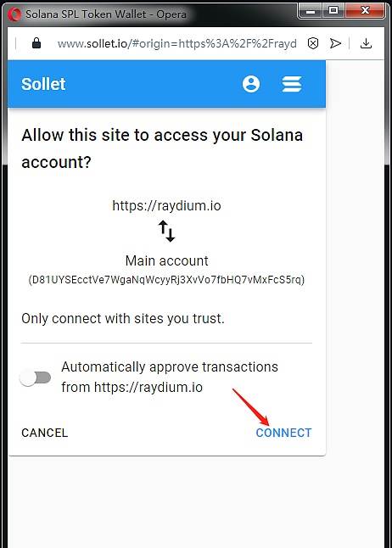The height and width of the screenshot is (548, 392).
Task: Click the CANCEL button
Action: click(x=45, y=433)
